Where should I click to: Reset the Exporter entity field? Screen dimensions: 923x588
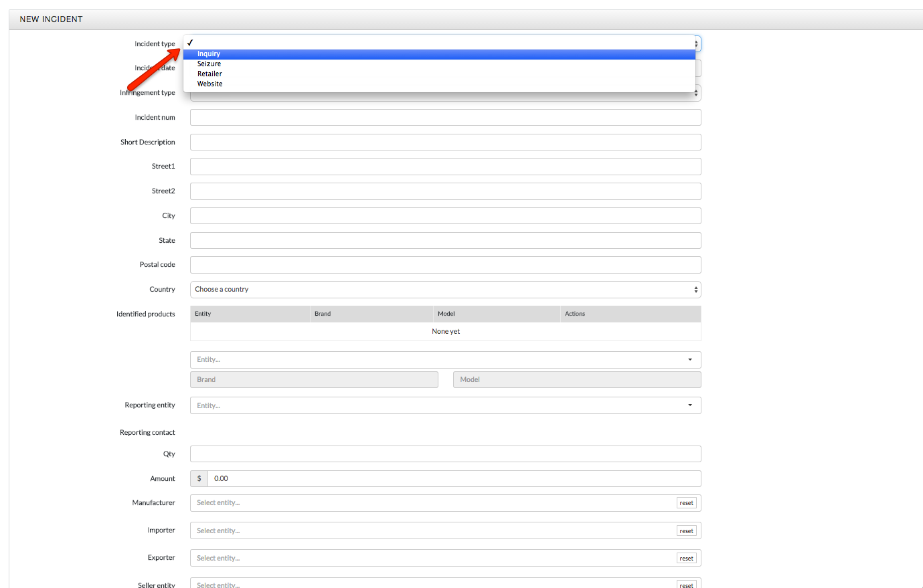coord(686,559)
